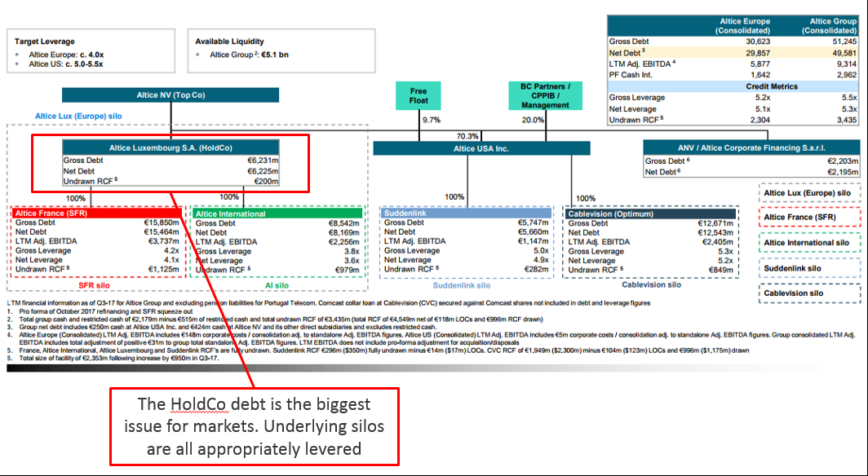
Task: Select the Net Debt highlighted table row
Action: (x=733, y=53)
